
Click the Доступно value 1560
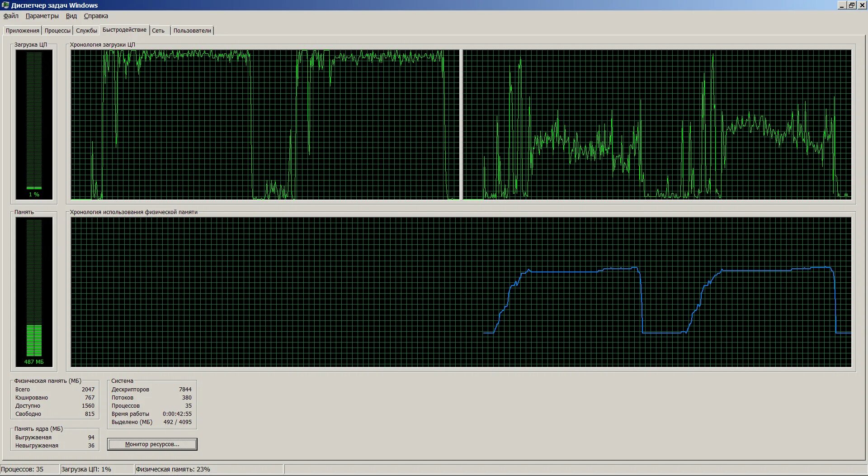tap(88, 406)
